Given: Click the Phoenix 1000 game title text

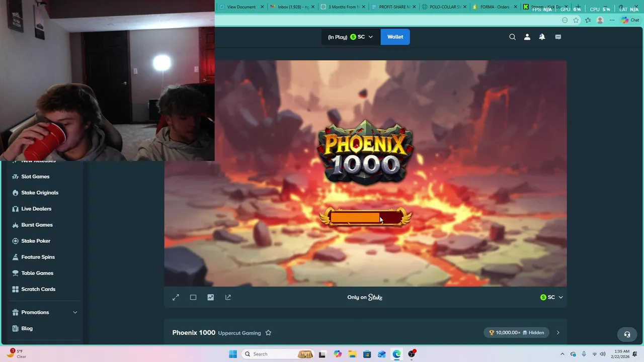Looking at the screenshot, I should 194,333.
